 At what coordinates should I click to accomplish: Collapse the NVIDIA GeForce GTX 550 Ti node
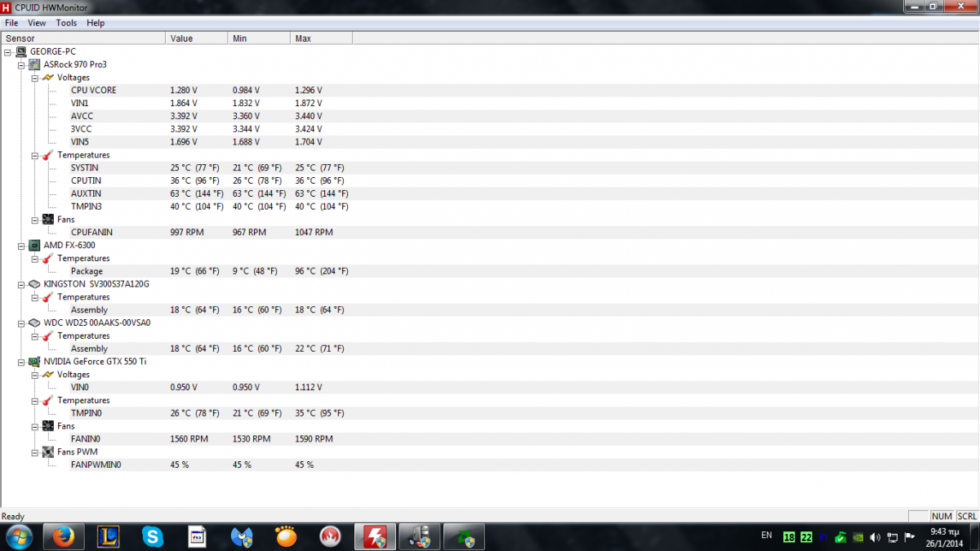[x=21, y=362]
